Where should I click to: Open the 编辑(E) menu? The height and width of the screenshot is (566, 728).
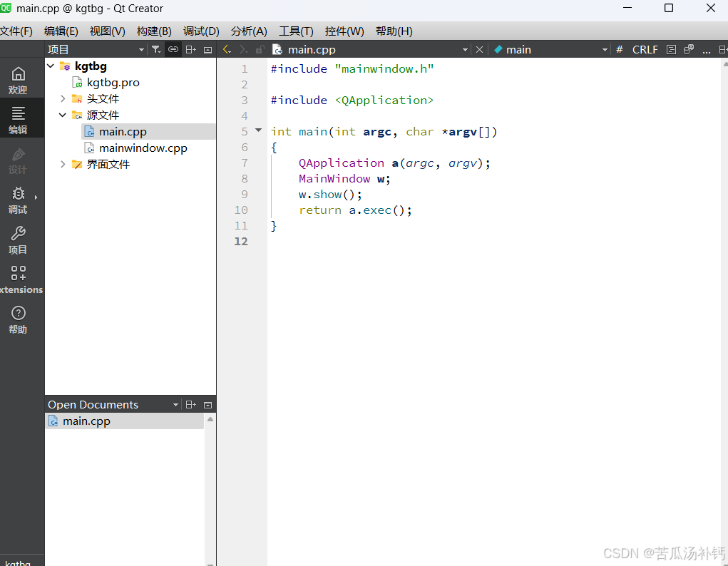(61, 31)
